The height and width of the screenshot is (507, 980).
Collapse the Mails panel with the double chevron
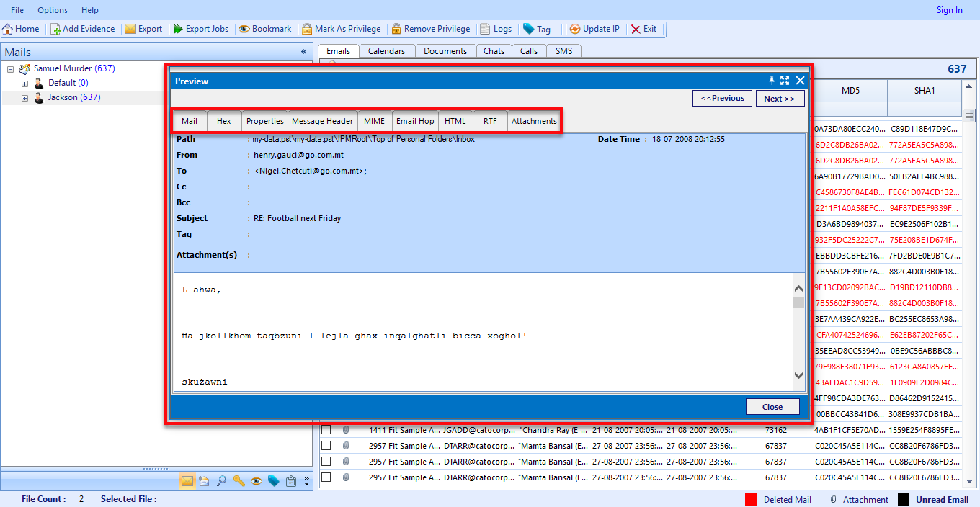[x=303, y=52]
